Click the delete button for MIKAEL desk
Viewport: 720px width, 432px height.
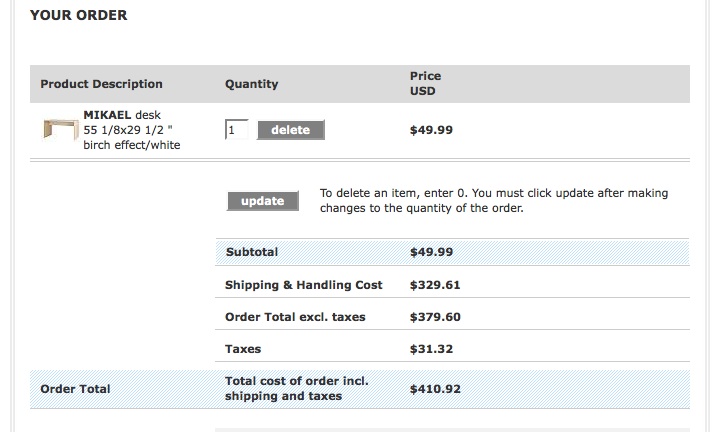291,130
